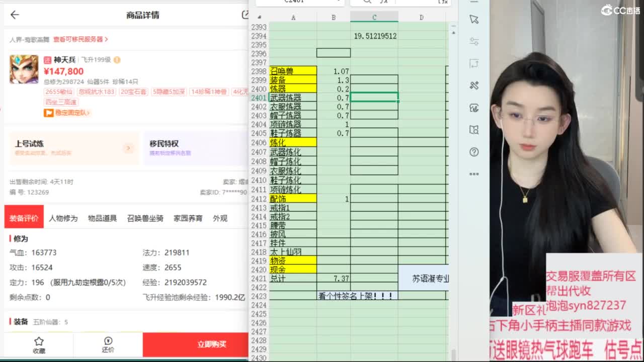Image resolution: width=644 pixels, height=362 pixels.
Task: Click the 看个性签名上架 cell
Action: 357,296
